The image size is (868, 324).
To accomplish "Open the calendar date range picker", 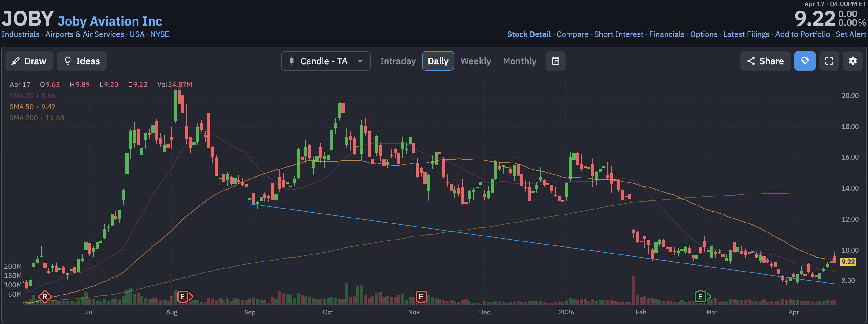I will [556, 61].
